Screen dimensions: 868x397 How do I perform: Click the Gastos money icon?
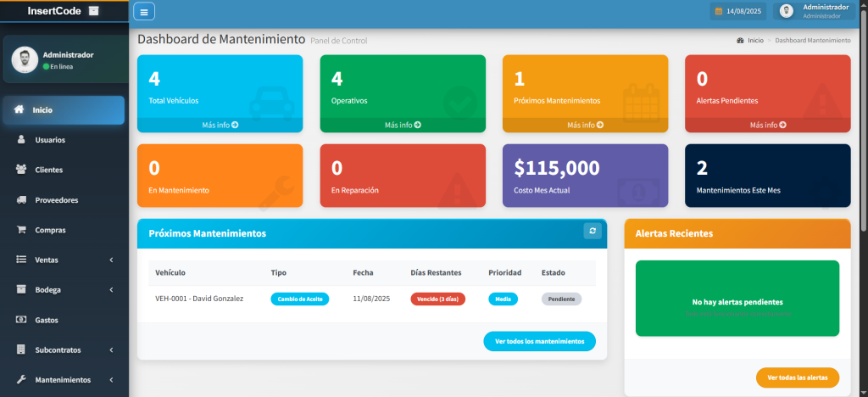(21, 320)
